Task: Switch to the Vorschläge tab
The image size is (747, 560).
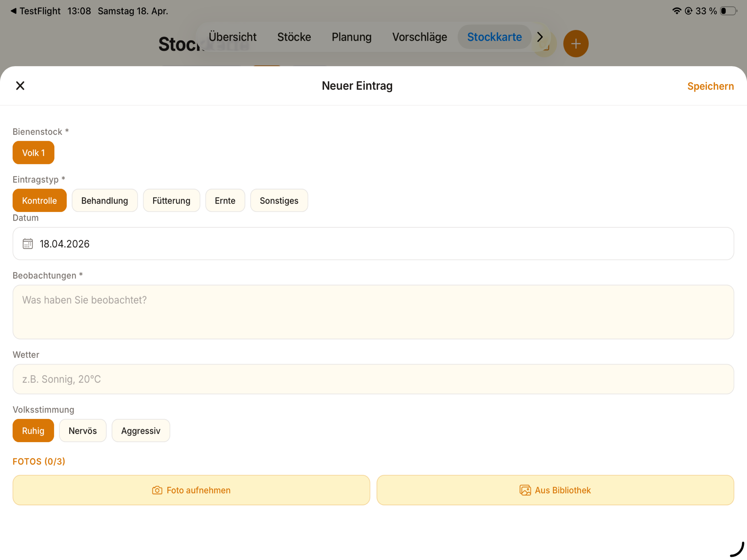Action: click(x=419, y=37)
